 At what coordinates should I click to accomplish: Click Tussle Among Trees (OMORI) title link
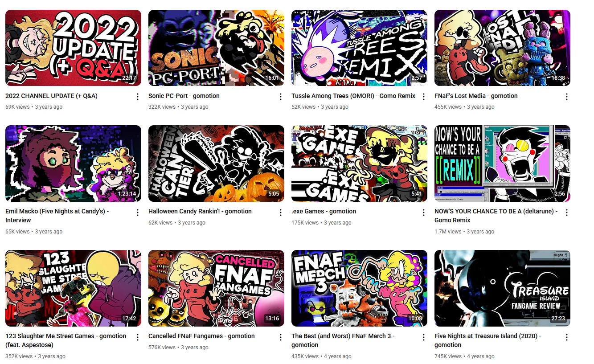pyautogui.click(x=353, y=96)
